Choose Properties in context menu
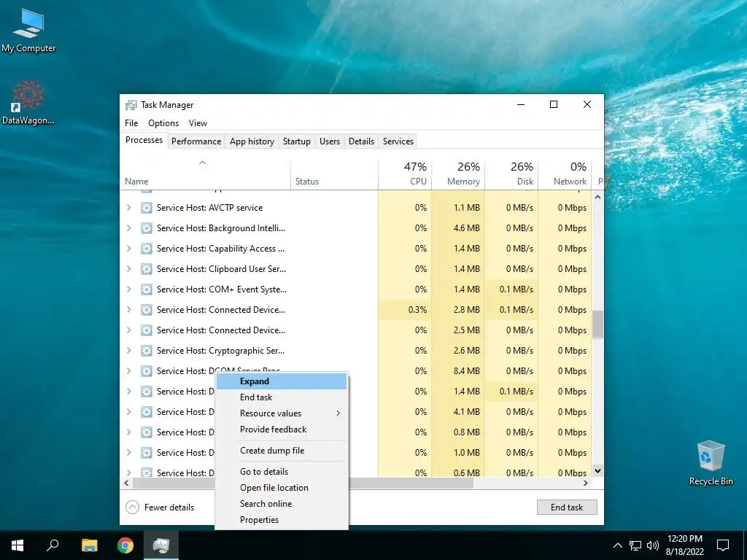The image size is (747, 560). click(x=282, y=520)
